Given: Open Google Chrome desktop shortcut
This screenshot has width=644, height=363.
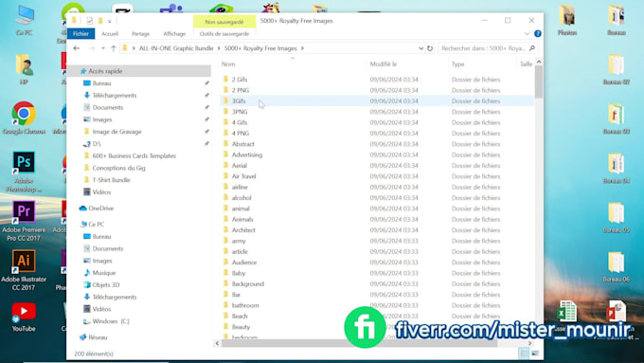Looking at the screenshot, I should [24, 118].
